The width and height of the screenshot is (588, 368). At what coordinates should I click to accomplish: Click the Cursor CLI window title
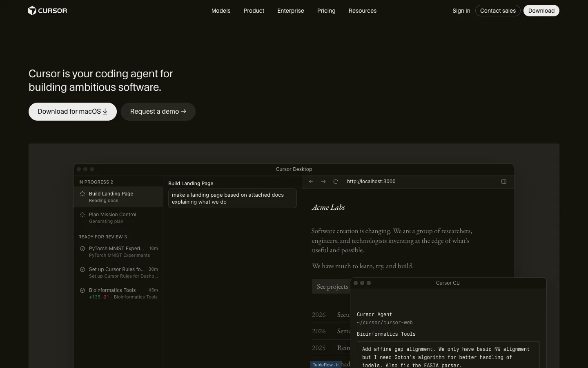448,283
